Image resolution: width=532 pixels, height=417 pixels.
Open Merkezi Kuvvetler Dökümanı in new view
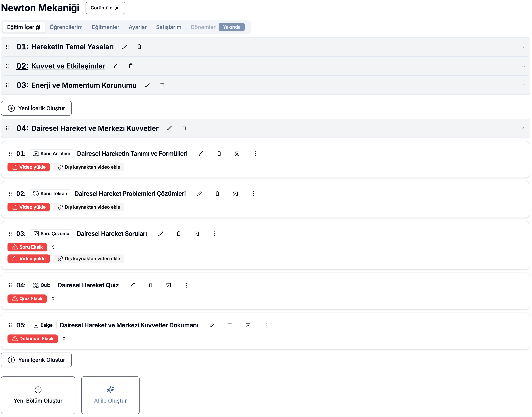(248, 325)
